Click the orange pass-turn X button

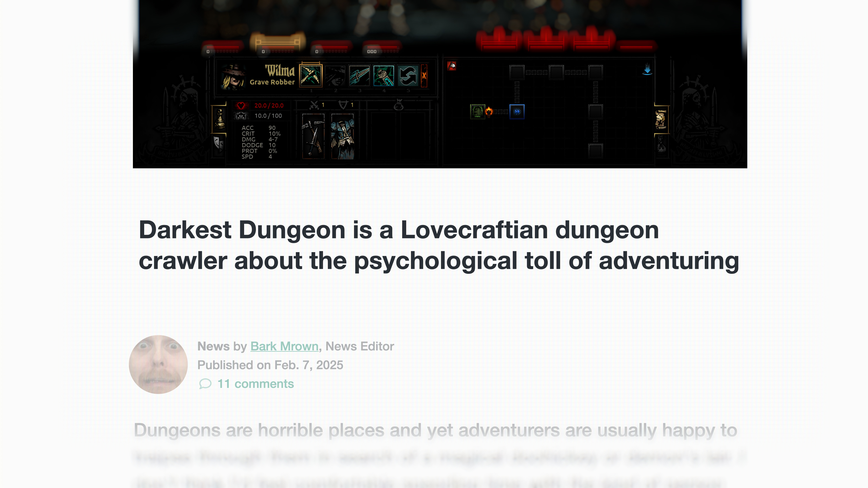coord(424,75)
